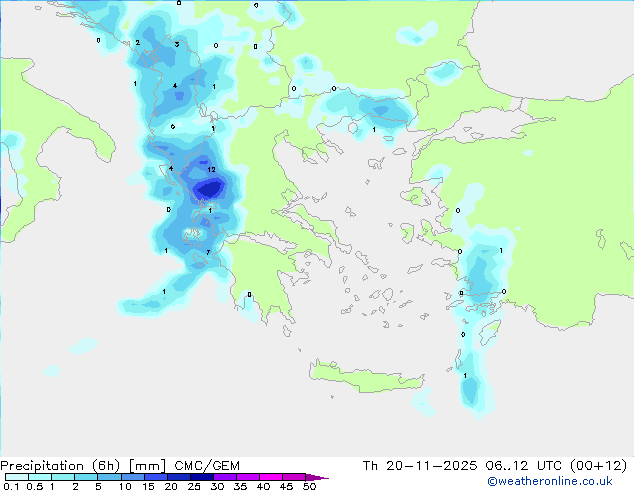This screenshot has height=490, width=634.
Task: Click the pointed legend tip above 50
Action: [x=317, y=477]
